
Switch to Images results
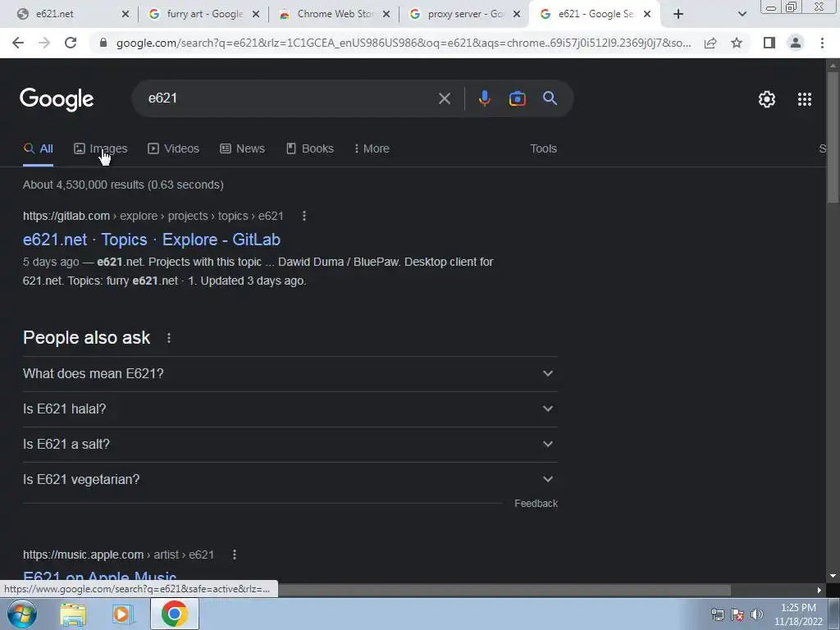pyautogui.click(x=101, y=148)
